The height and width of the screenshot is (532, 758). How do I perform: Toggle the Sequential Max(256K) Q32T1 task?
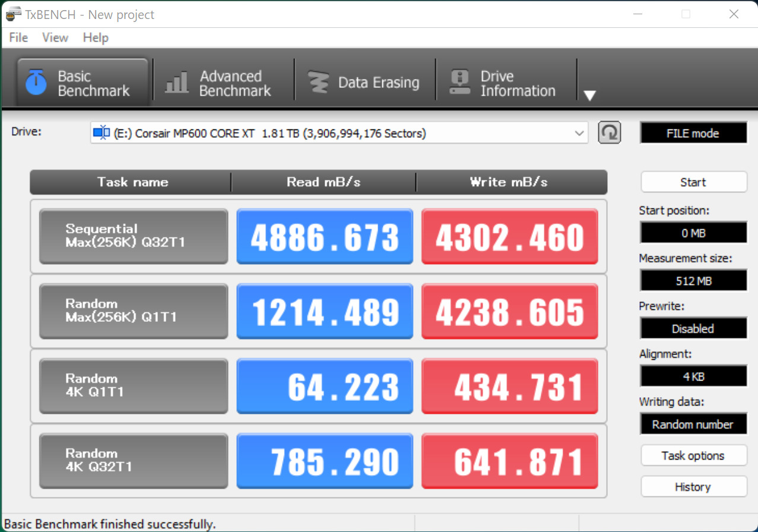click(x=134, y=236)
